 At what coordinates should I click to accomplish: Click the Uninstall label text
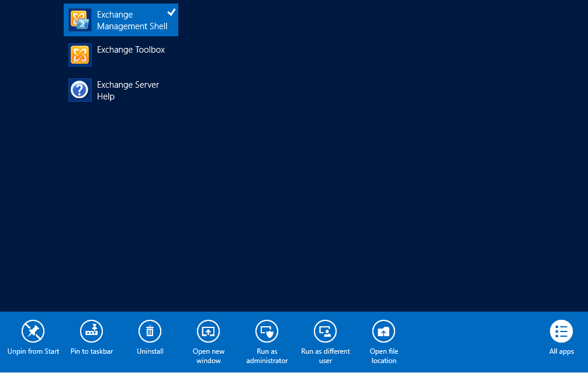coord(150,351)
